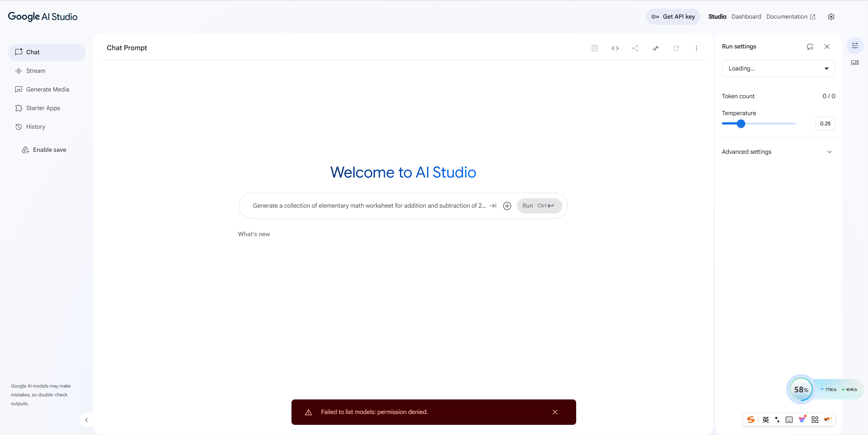Viewport: 868px width, 435px height.
Task: Click the What's new heading
Action: pos(254,234)
